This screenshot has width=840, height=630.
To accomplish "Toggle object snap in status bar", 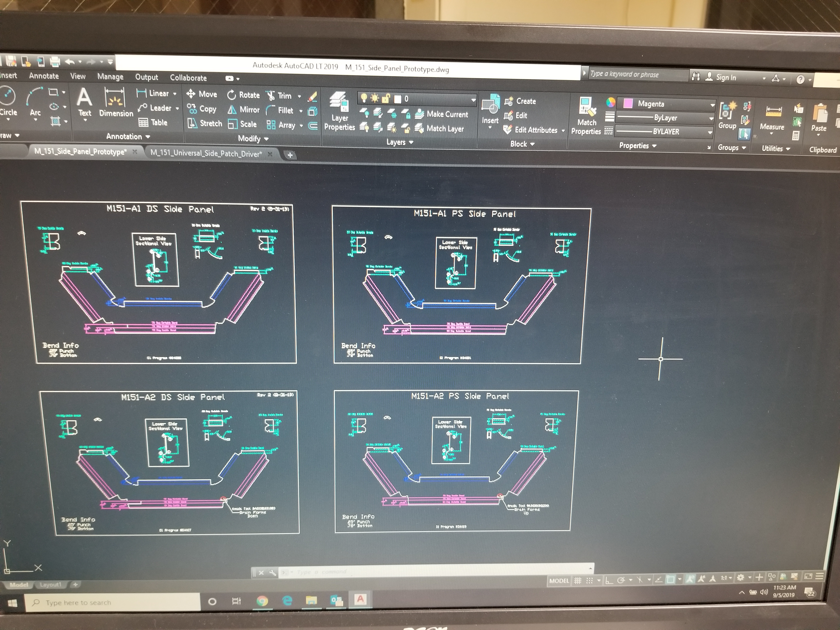I will [670, 580].
